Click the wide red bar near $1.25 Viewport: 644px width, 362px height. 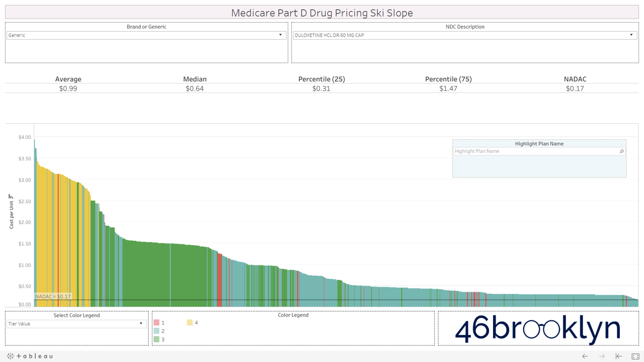[x=220, y=280]
